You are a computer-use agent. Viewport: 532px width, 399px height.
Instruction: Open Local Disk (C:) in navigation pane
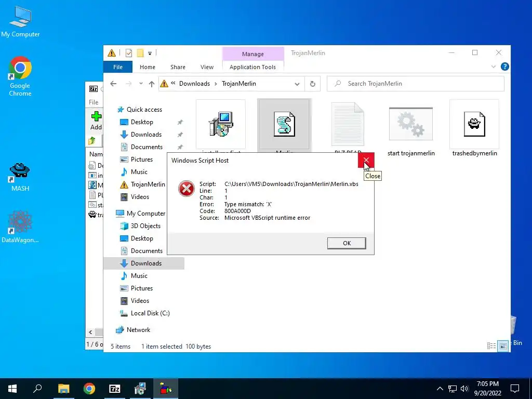pos(150,313)
